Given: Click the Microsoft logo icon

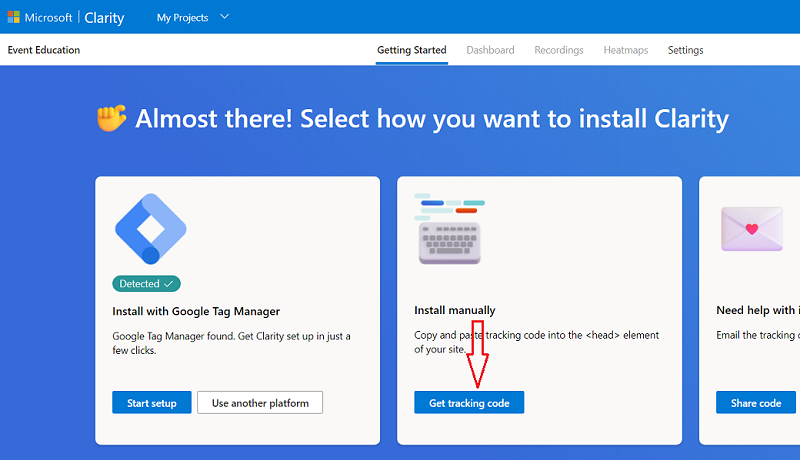Looking at the screenshot, I should [14, 17].
